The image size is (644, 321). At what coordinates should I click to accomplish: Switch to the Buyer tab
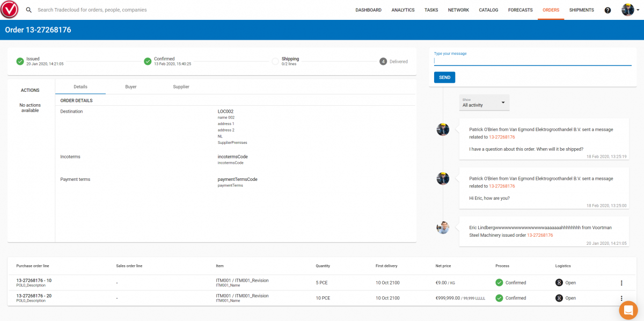pos(130,86)
